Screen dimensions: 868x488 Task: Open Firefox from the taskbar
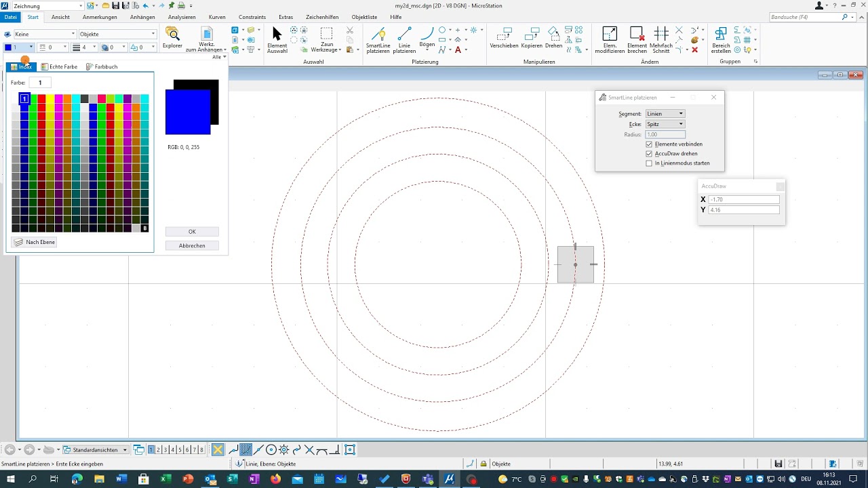[x=275, y=479]
